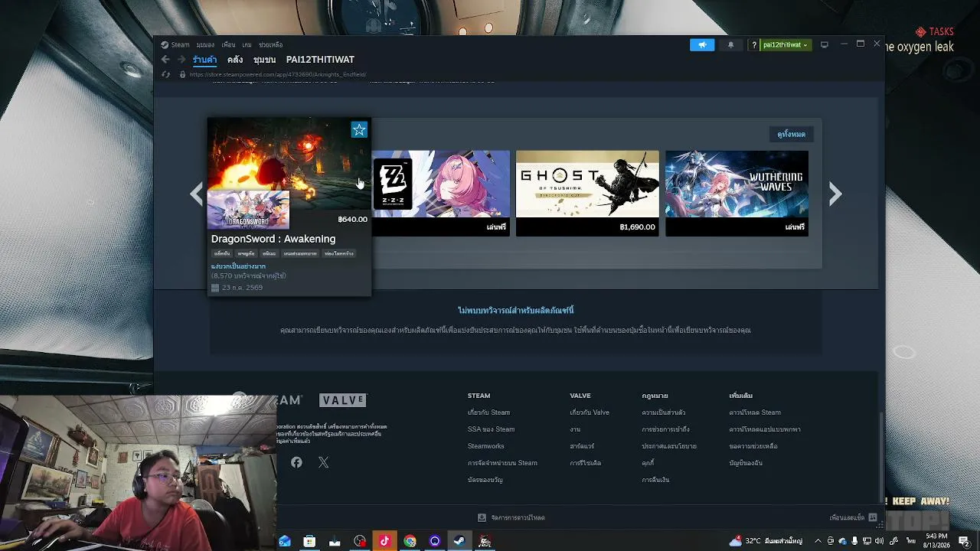Open Google Chrome from the taskbar
980x551 pixels.
[x=410, y=541]
